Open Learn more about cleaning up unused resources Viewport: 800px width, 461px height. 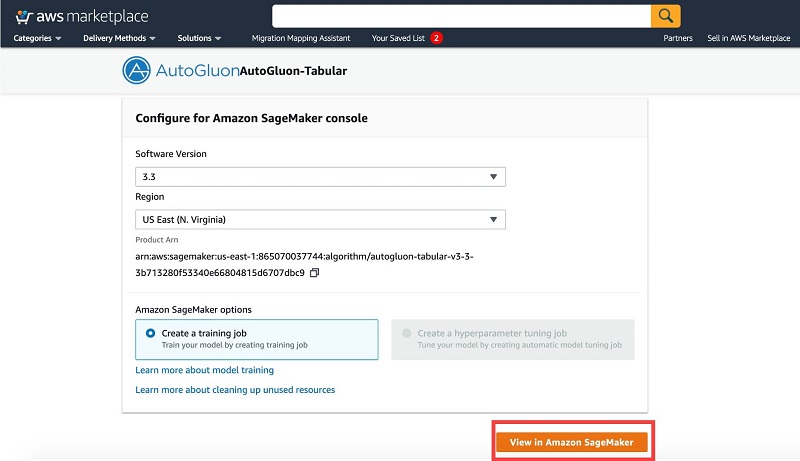tap(235, 390)
